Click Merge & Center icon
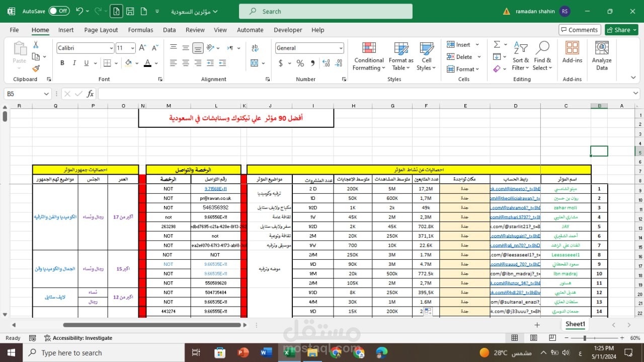Screen dimensions: 644x362 click(254, 63)
